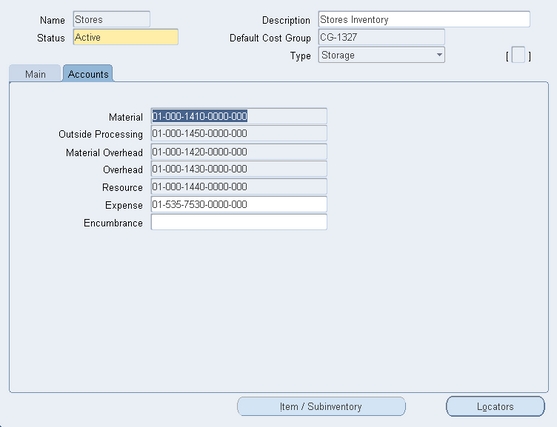This screenshot has width=557, height=427.
Task: Select the yellow Status field
Action: click(x=126, y=37)
